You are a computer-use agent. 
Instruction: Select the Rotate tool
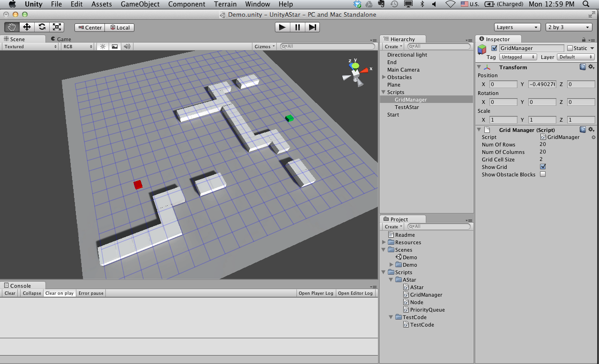coord(42,27)
